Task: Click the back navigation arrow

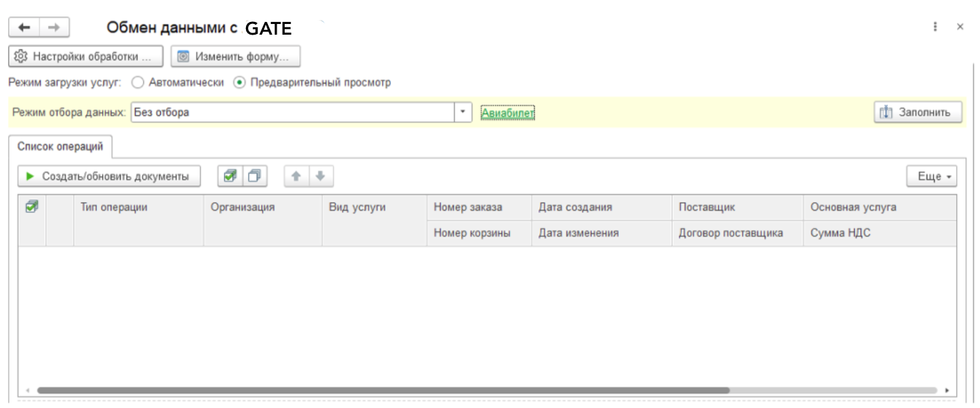Action: [24, 27]
